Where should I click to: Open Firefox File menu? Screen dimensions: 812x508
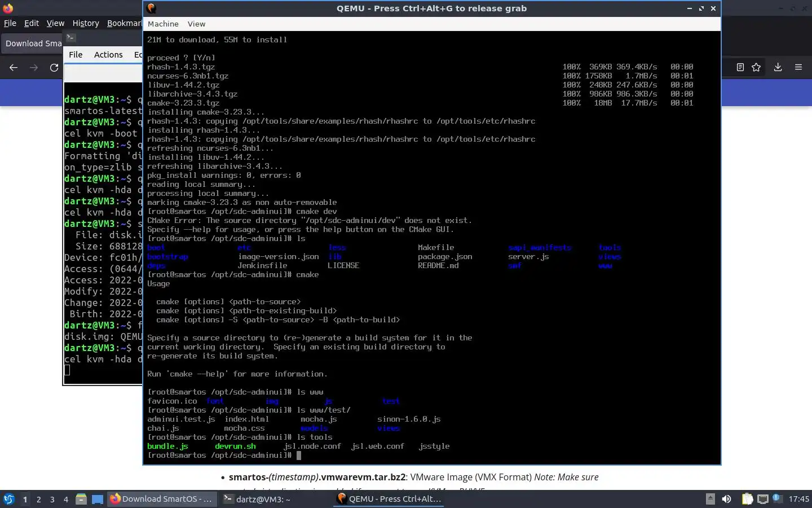[x=10, y=23]
